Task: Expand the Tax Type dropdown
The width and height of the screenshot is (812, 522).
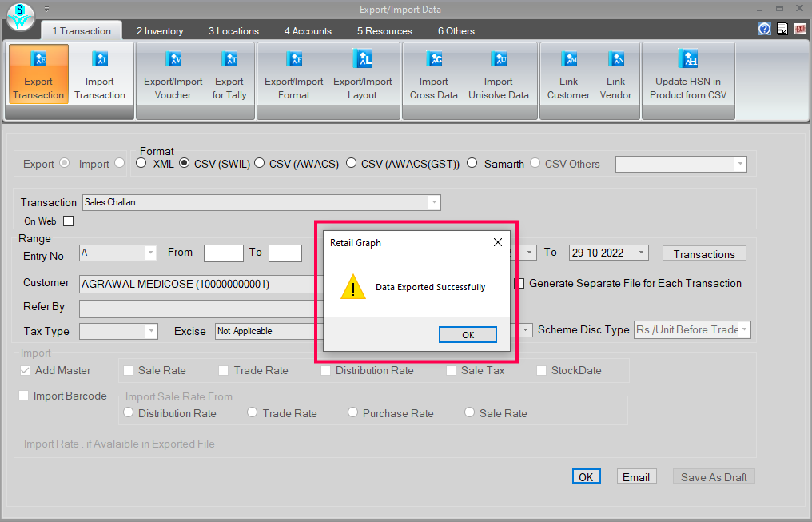Action: click(x=151, y=331)
